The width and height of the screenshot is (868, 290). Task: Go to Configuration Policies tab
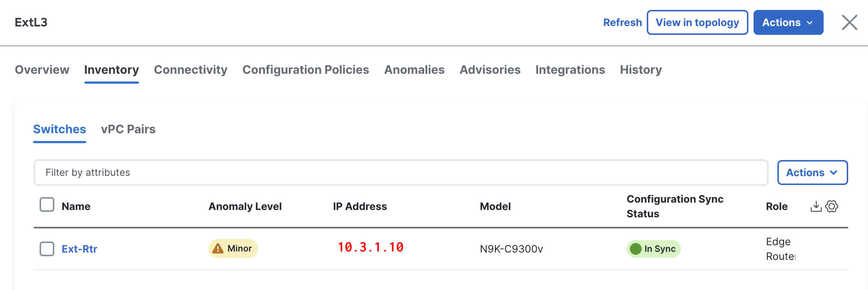click(x=306, y=70)
